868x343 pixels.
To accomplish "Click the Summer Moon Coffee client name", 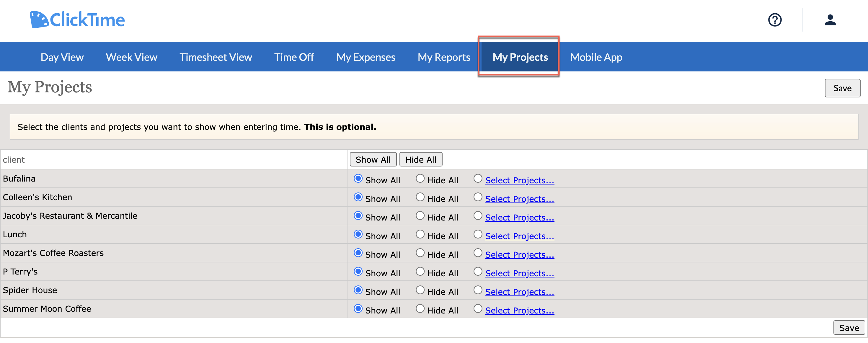I will point(47,309).
